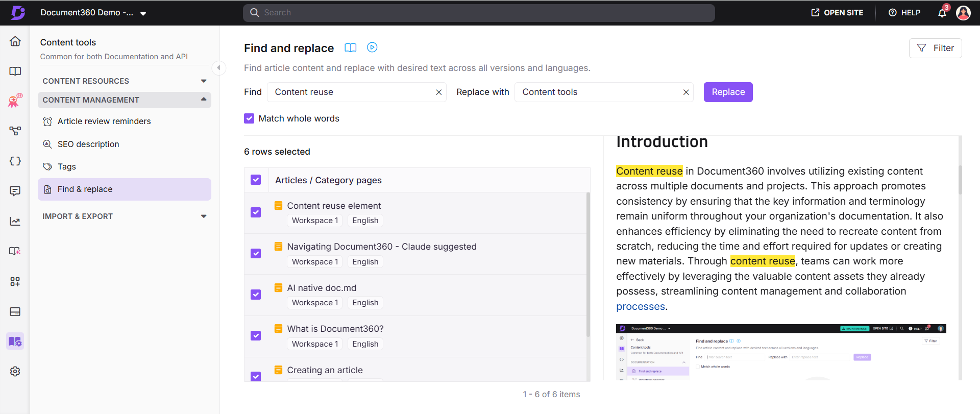
Task: Open the Filter button
Action: point(936,48)
